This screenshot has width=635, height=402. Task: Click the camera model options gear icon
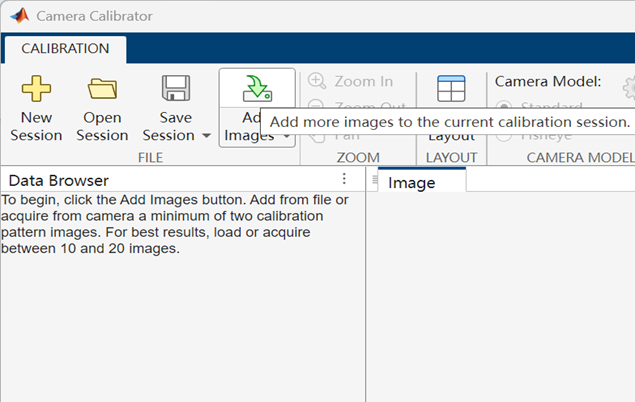point(629,88)
